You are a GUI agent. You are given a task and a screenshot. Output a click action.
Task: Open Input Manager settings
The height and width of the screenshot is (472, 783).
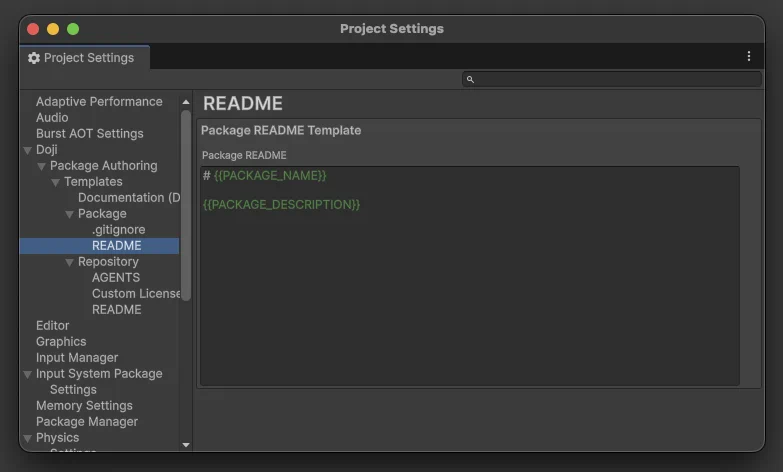[77, 357]
